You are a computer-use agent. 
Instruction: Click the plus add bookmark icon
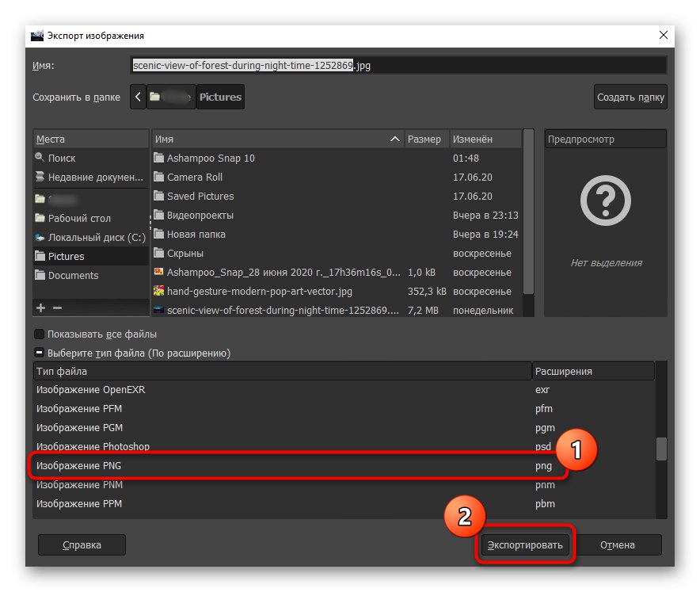(40, 307)
